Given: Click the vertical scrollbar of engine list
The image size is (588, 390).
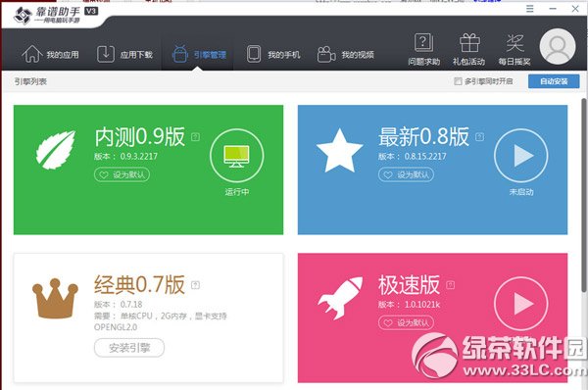Looking at the screenshot, I should point(584,195).
